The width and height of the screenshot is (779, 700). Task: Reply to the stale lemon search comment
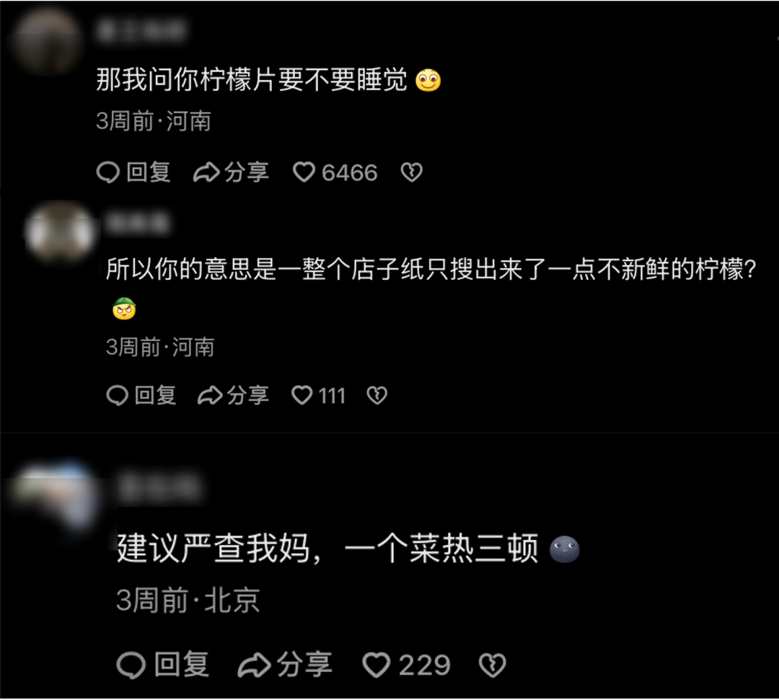pyautogui.click(x=141, y=396)
